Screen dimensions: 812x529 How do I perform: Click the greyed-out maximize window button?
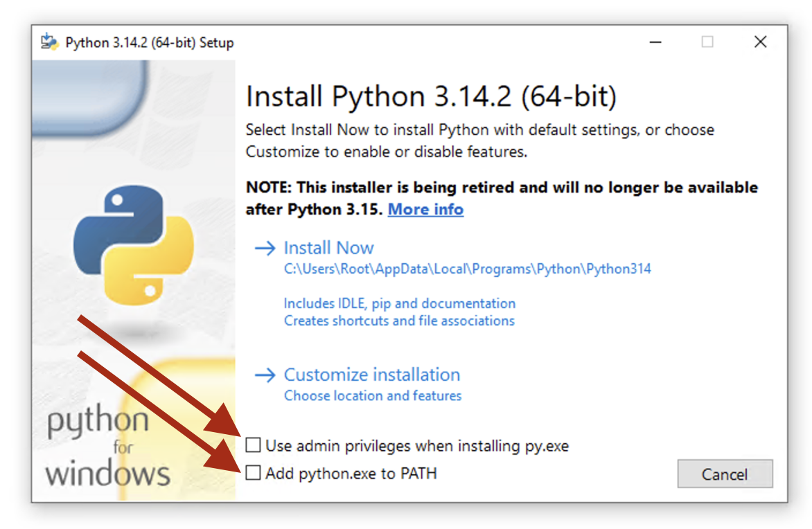click(707, 42)
